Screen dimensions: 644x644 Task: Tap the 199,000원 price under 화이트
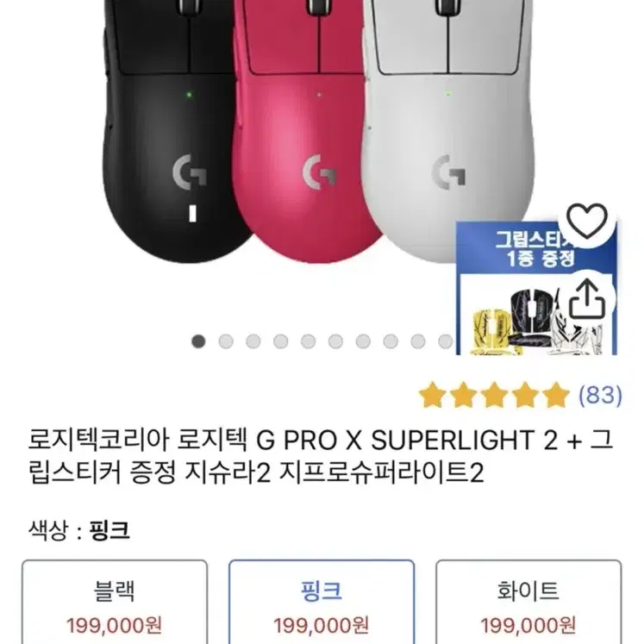528,626
